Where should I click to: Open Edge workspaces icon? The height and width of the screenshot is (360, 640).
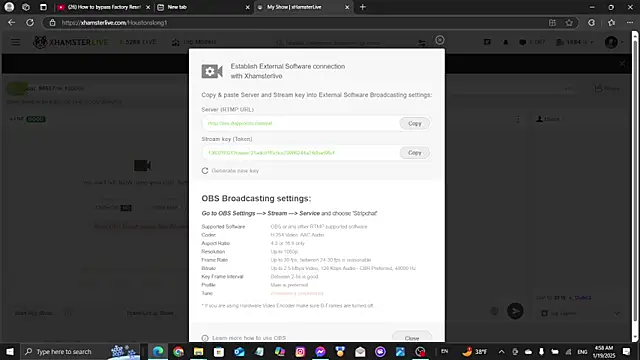click(x=26, y=7)
